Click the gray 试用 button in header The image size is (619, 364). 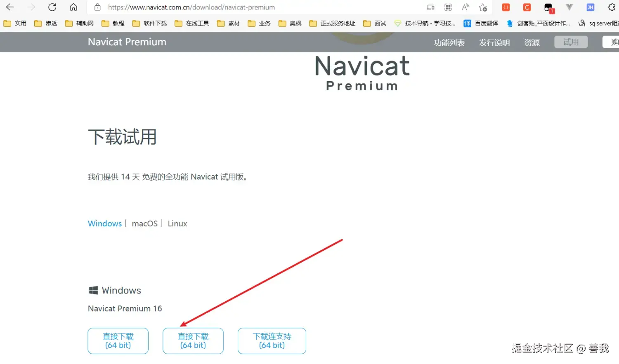(x=571, y=42)
